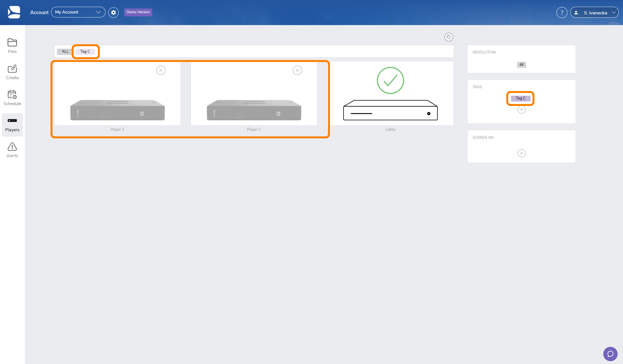Viewport: 623px width, 364px height.
Task: Select the ALL filter tab
Action: point(65,51)
